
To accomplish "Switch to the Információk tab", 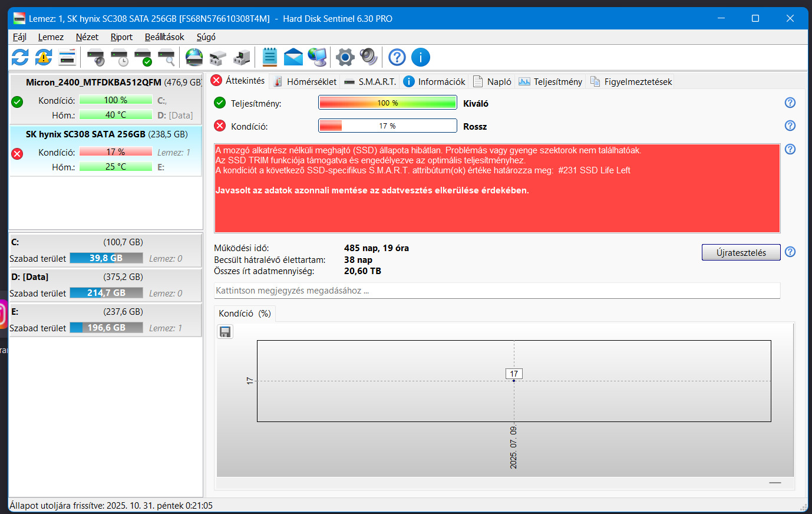I will (x=434, y=81).
